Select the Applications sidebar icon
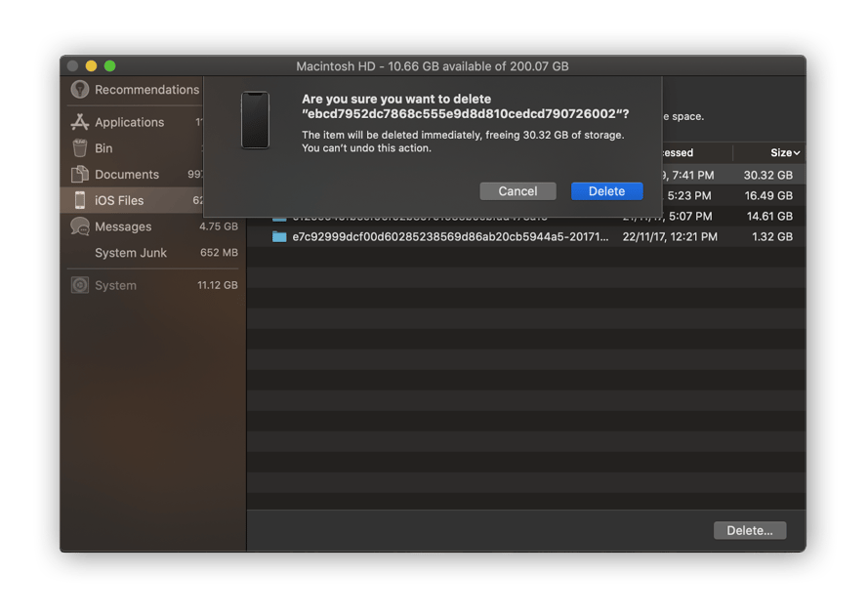This screenshot has width=868, height=616. [x=79, y=122]
